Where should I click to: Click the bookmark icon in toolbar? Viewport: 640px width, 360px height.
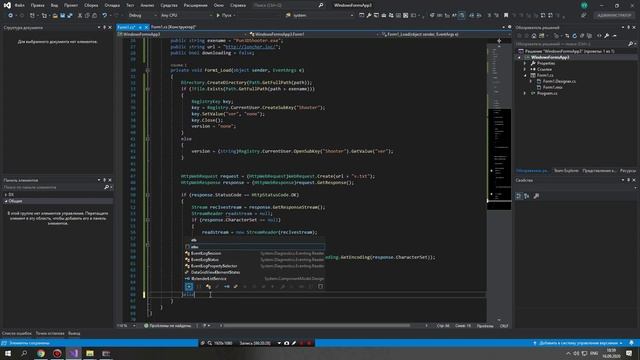[x=506, y=16]
